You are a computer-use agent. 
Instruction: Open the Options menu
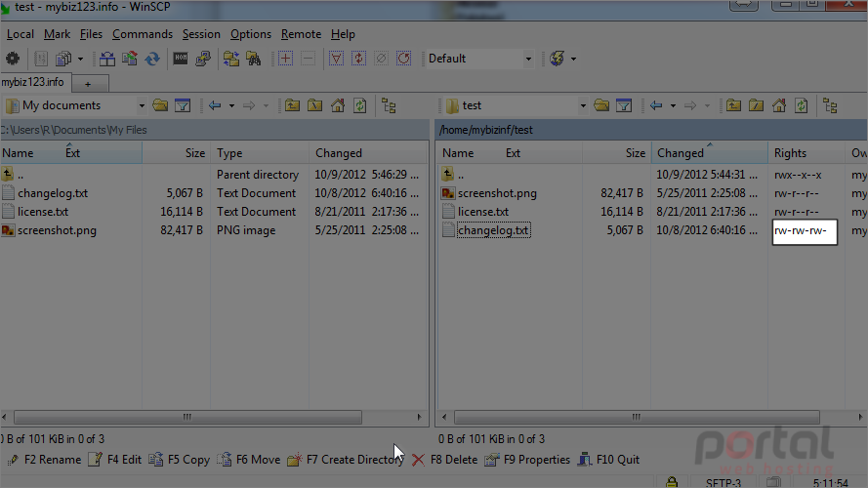251,34
